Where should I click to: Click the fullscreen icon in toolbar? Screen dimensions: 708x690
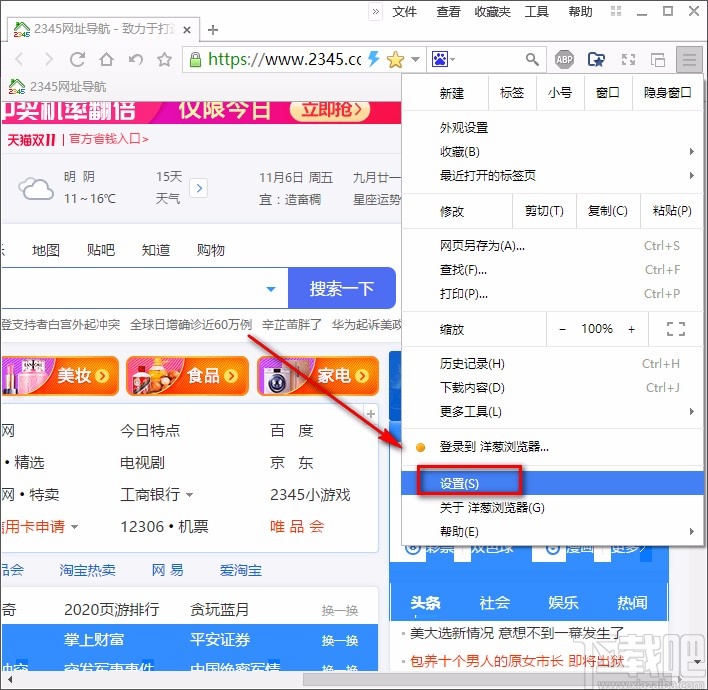click(628, 59)
